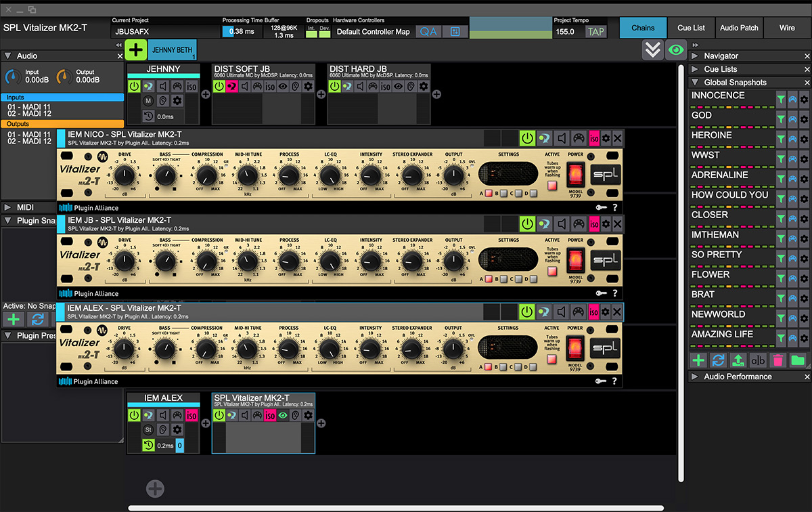812x512 pixels.
Task: Select setting B in the IEM NICO Vitalizer
Action: click(502, 194)
